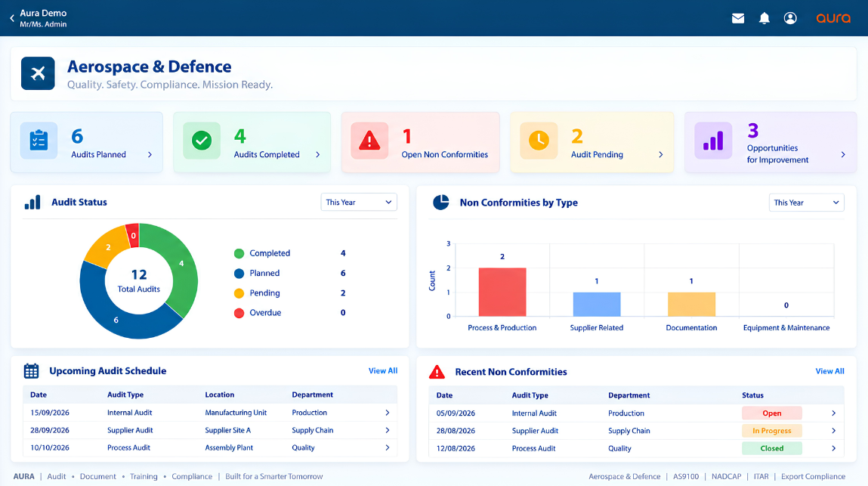Open the 15/09/2026 Internal Audit row chevron
The height and width of the screenshot is (486, 868).
(x=388, y=413)
